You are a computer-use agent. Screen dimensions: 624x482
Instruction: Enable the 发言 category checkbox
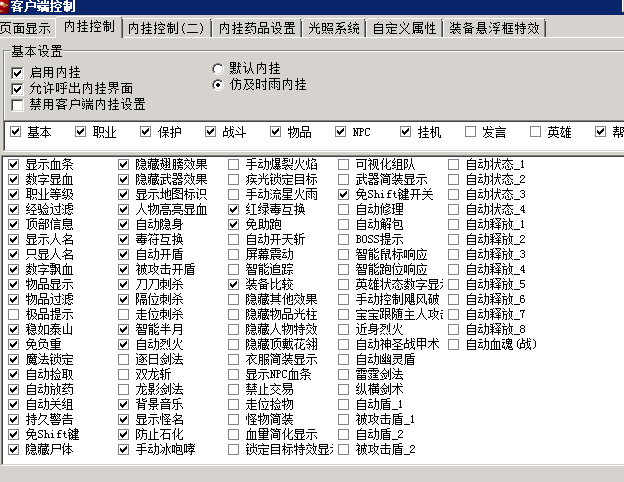coord(470,132)
